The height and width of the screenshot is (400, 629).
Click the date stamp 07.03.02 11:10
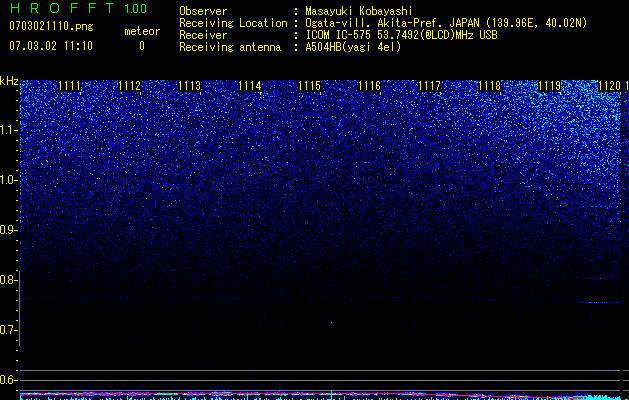point(51,46)
